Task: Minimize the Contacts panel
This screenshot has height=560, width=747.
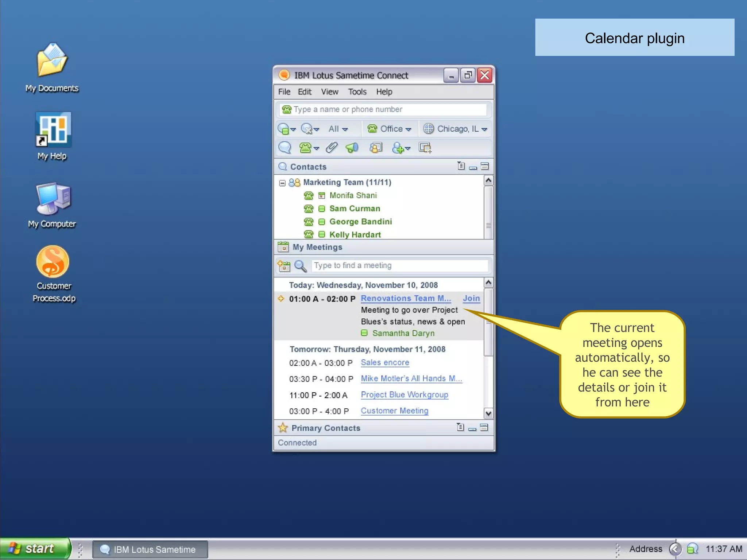Action: 473,167
